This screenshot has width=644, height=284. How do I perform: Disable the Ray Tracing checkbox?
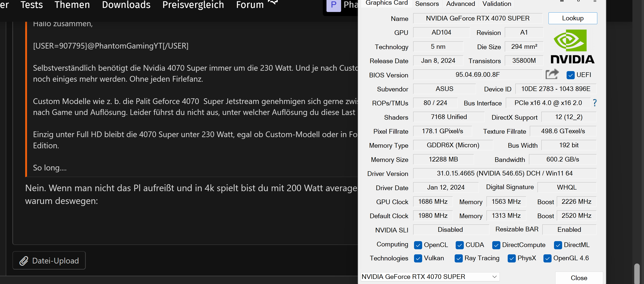[x=459, y=258]
